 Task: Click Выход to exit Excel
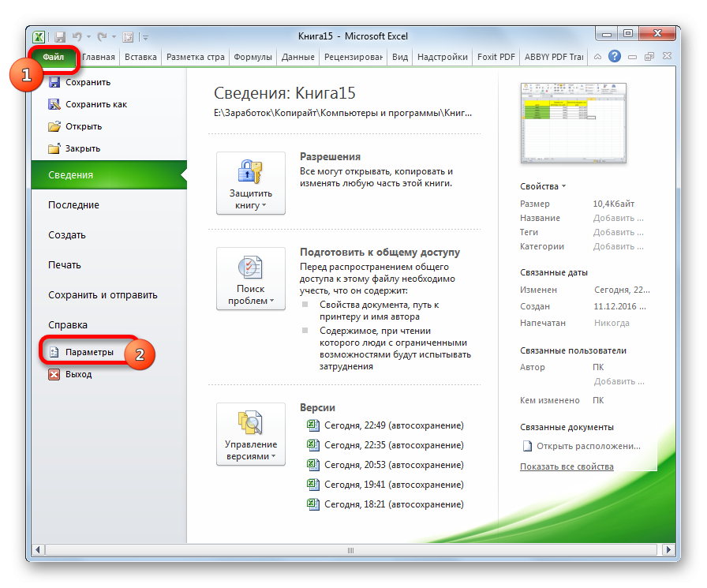tap(70, 374)
